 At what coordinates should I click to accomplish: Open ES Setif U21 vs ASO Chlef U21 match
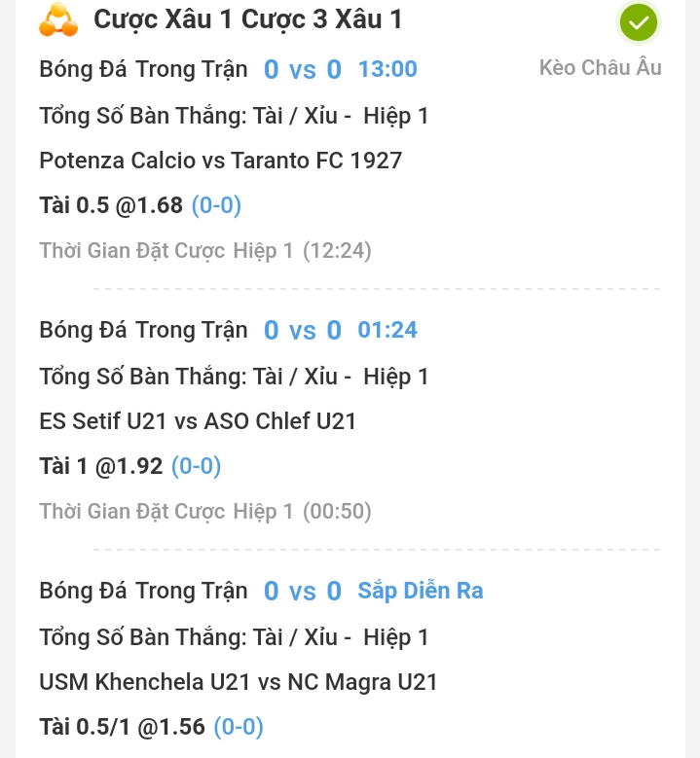pos(198,421)
